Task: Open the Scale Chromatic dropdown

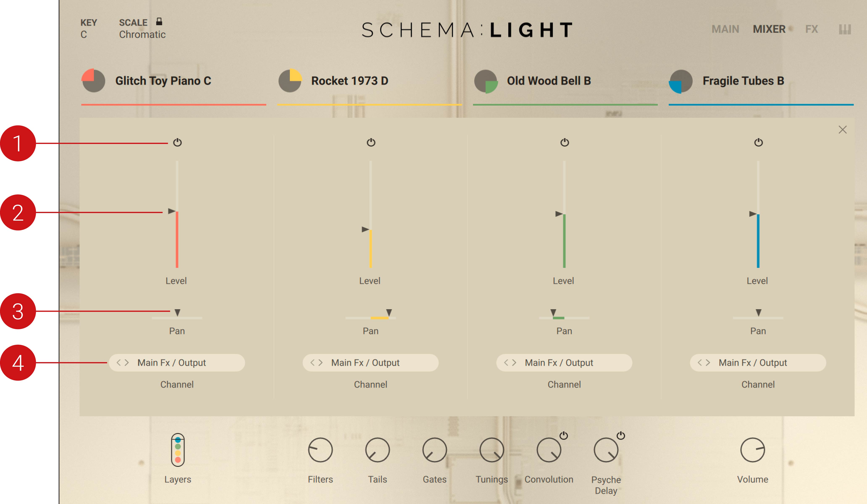Action: [142, 34]
